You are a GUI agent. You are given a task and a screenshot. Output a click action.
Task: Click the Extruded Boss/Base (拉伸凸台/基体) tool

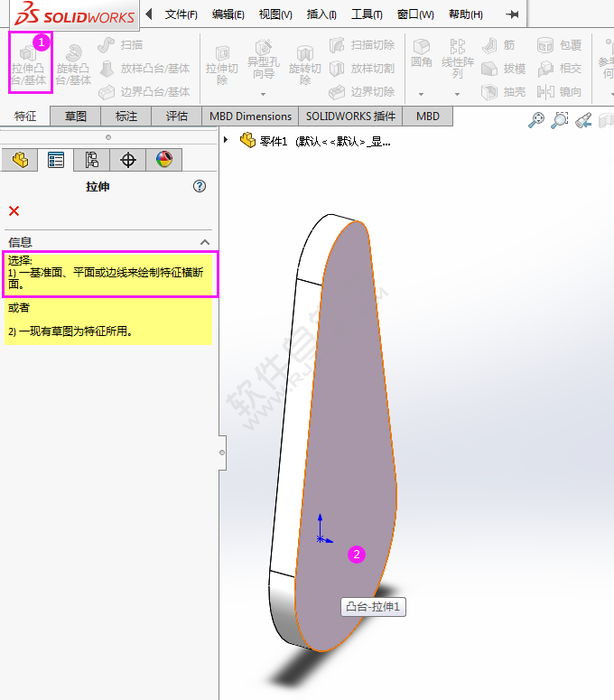point(30,65)
